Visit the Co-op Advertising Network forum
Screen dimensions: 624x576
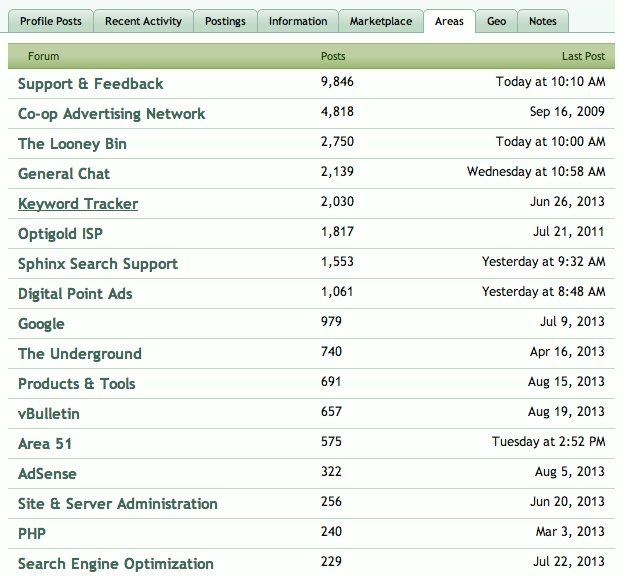[x=112, y=114]
